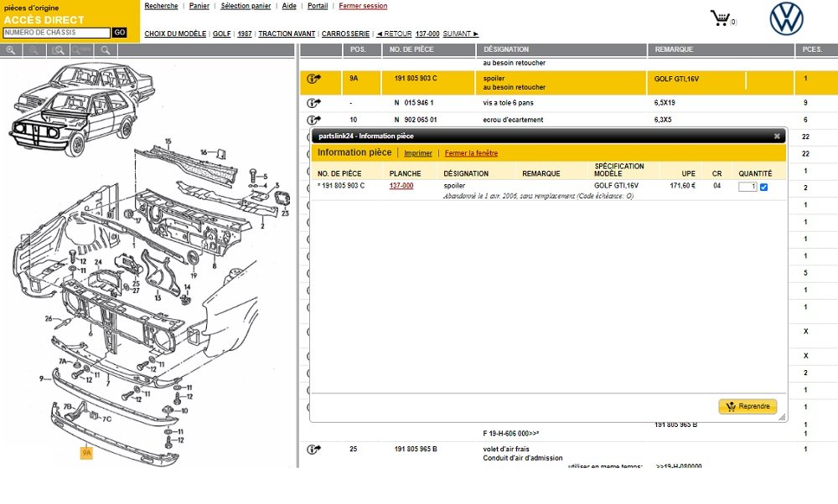The image size is (838, 504).
Task: Open Sélection panier menu
Action: click(x=246, y=6)
